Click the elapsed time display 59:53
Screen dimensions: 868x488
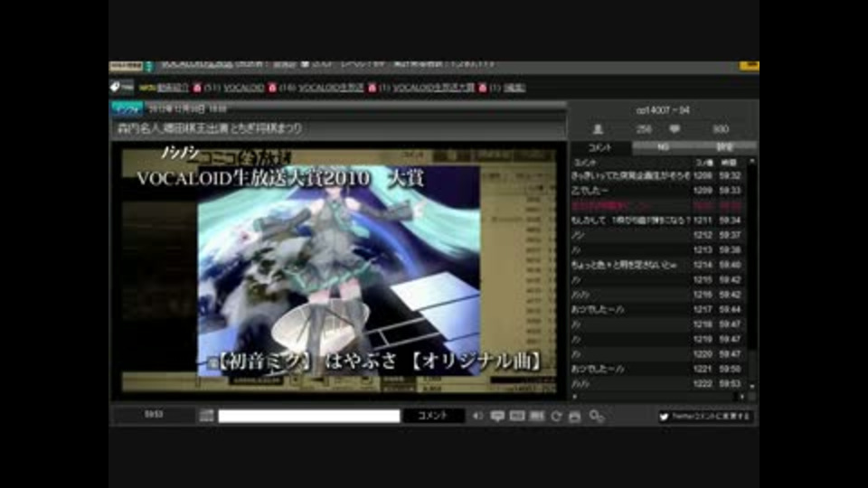tap(154, 415)
